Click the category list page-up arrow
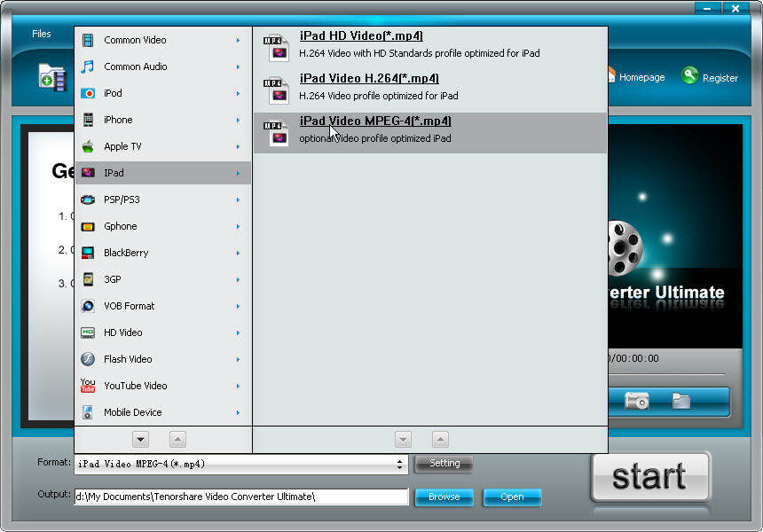 pos(177,440)
